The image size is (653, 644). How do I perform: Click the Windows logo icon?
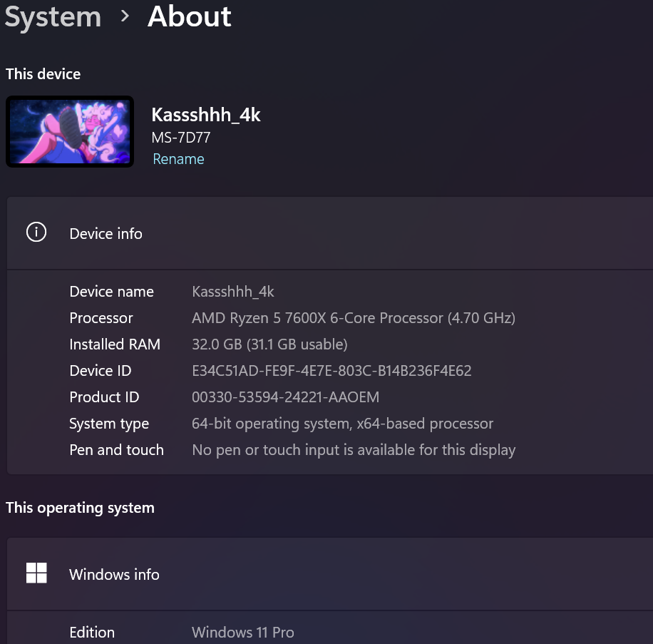36,573
